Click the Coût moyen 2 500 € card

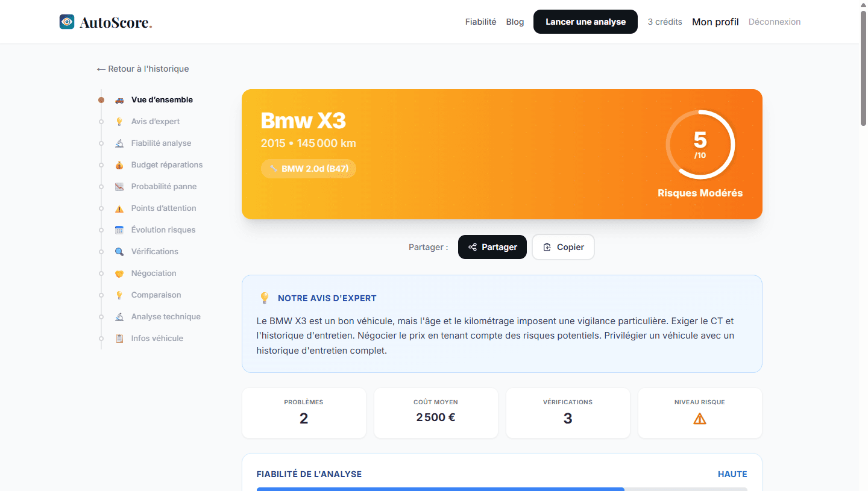436,413
